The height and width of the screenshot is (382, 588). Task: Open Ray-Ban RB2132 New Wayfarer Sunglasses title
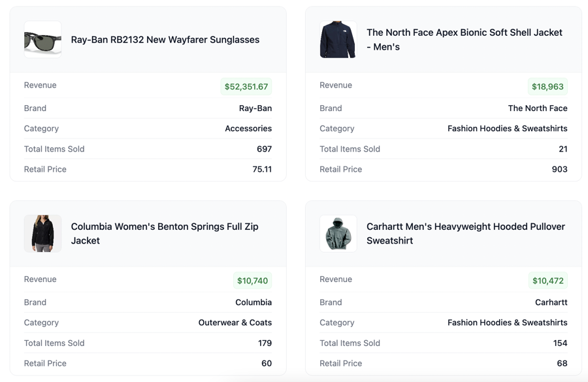coord(165,40)
